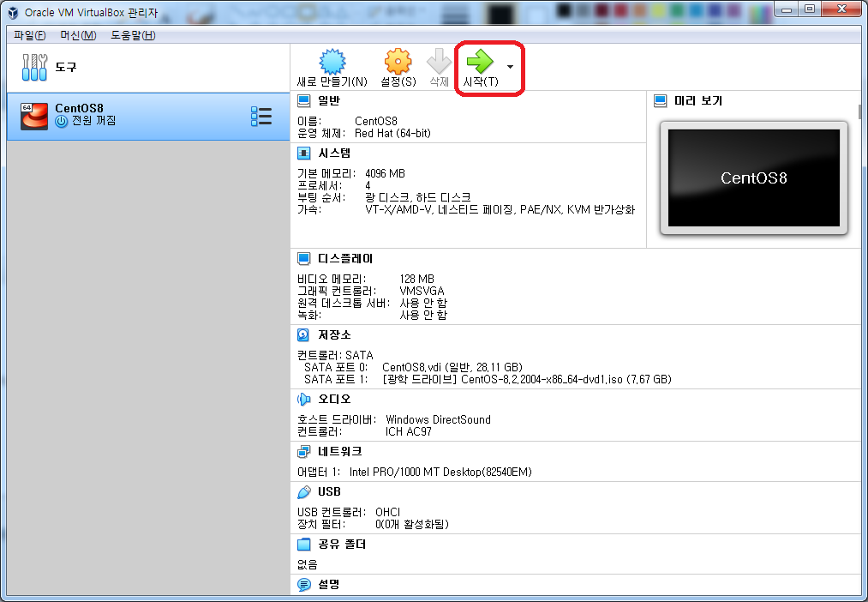The height and width of the screenshot is (602, 868).
Task: Click Intel PRO/1000 MT Desktop adapter text
Action: (x=440, y=472)
